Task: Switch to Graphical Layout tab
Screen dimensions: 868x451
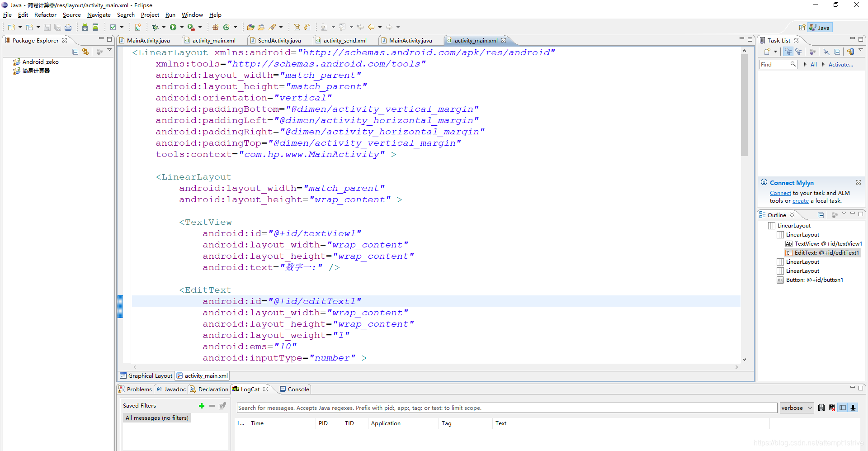Action: [146, 375]
